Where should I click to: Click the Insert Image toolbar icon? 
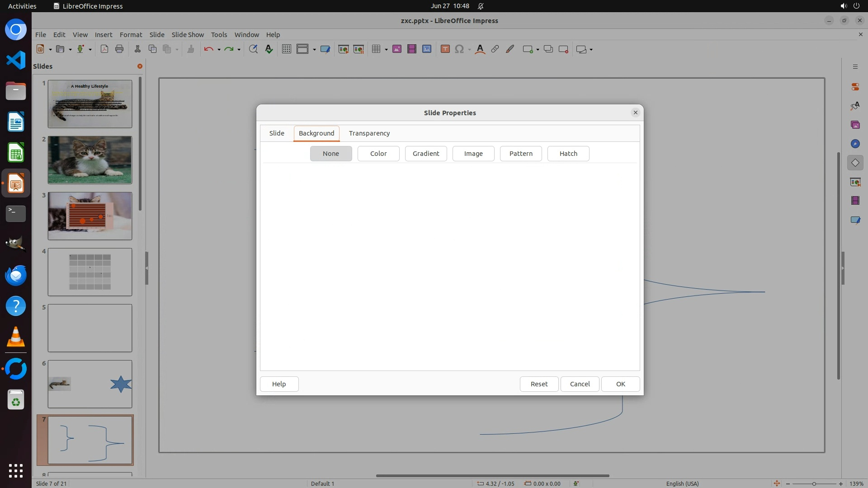coord(397,49)
